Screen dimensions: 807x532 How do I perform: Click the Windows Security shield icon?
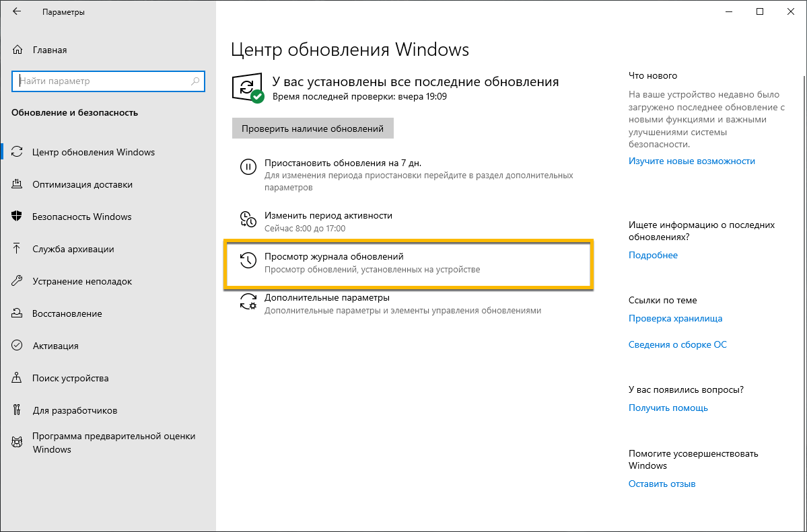(x=17, y=217)
